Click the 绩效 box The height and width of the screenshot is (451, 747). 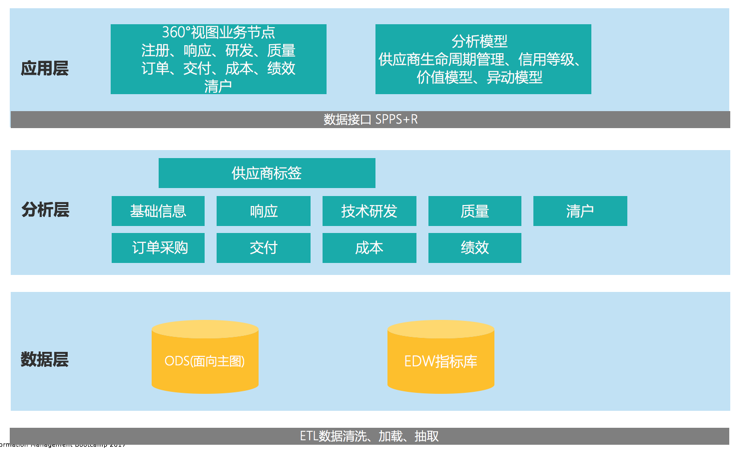pyautogui.click(x=475, y=248)
